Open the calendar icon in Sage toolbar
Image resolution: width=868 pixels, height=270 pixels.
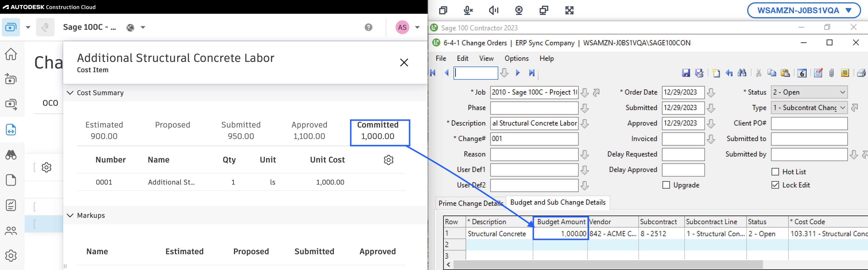tap(802, 73)
